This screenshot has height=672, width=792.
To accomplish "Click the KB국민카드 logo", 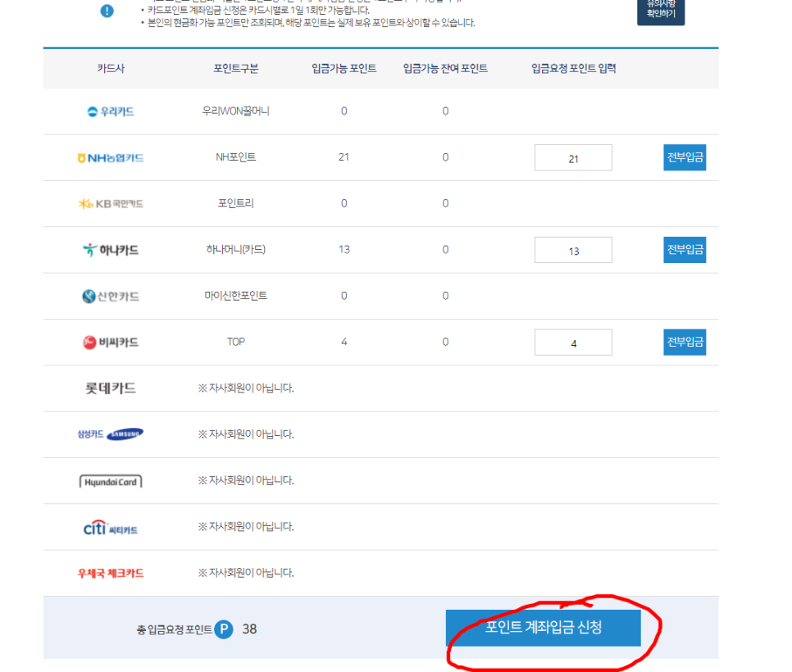I will [x=111, y=204].
